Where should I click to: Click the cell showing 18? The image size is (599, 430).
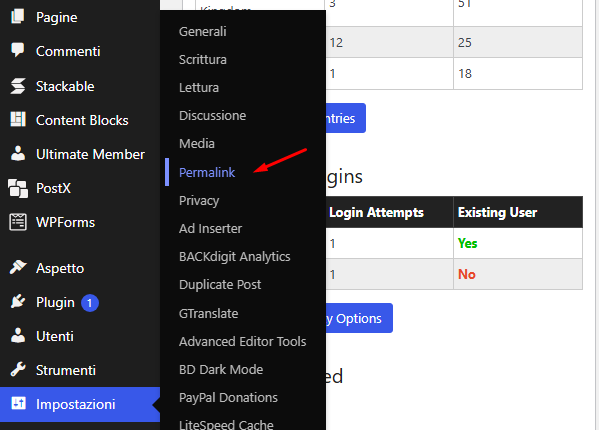tap(518, 74)
